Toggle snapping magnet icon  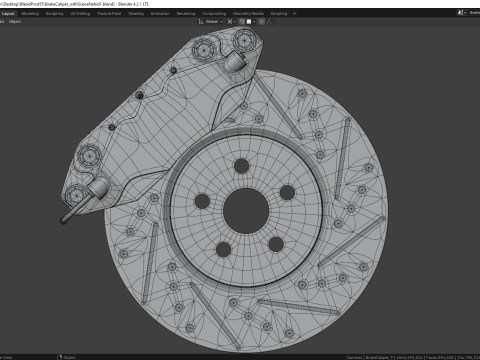242,21
